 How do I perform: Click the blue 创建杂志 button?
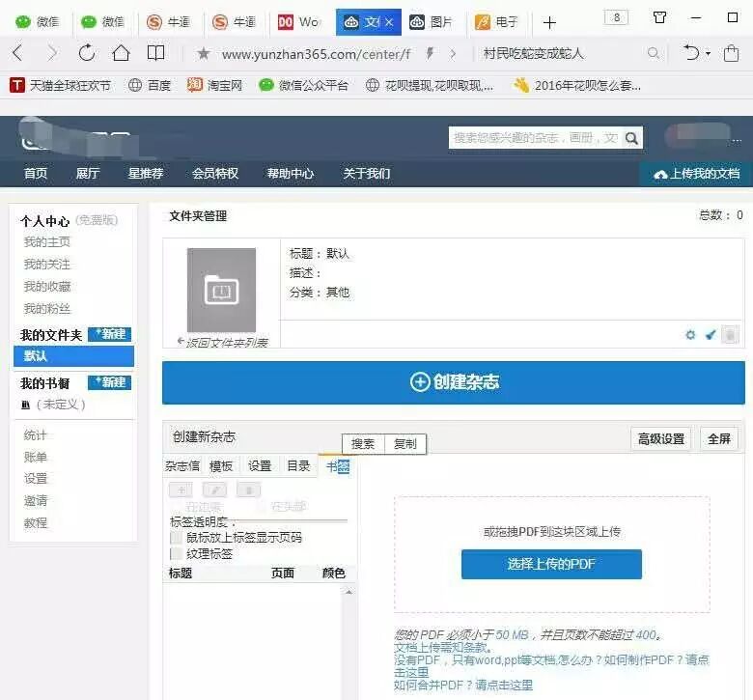click(454, 382)
